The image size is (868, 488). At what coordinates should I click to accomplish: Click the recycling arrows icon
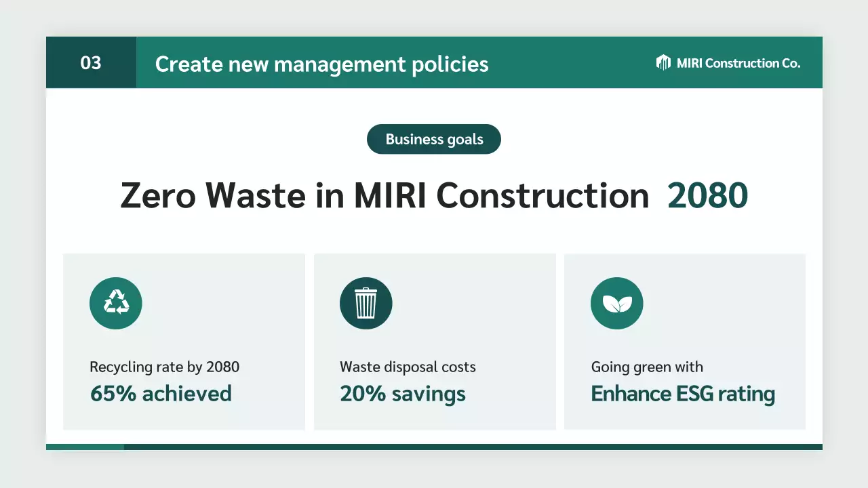116,303
